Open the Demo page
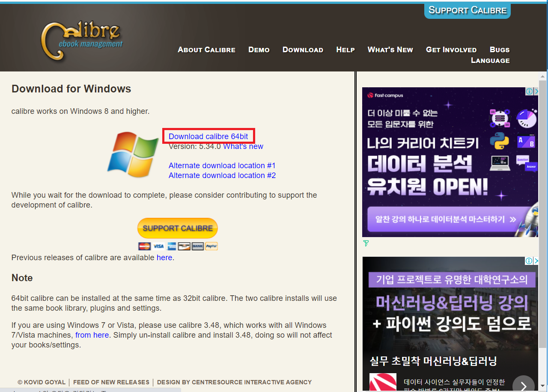Image resolution: width=548 pixels, height=392 pixels. (259, 50)
